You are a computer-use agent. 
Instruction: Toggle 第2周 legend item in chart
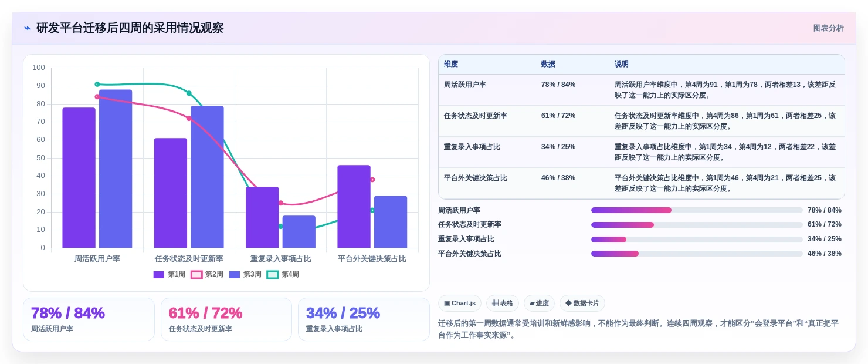point(207,274)
